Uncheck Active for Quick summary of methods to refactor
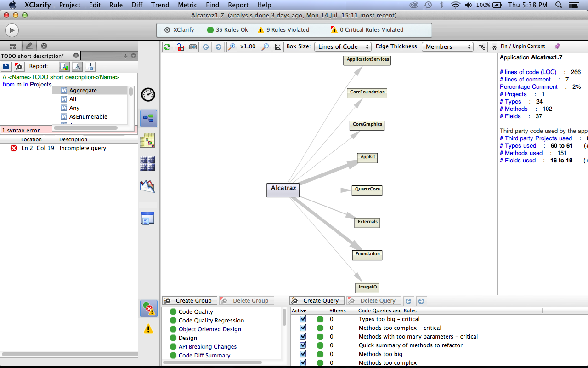Viewport: 588px width, 368px height. [x=303, y=345]
